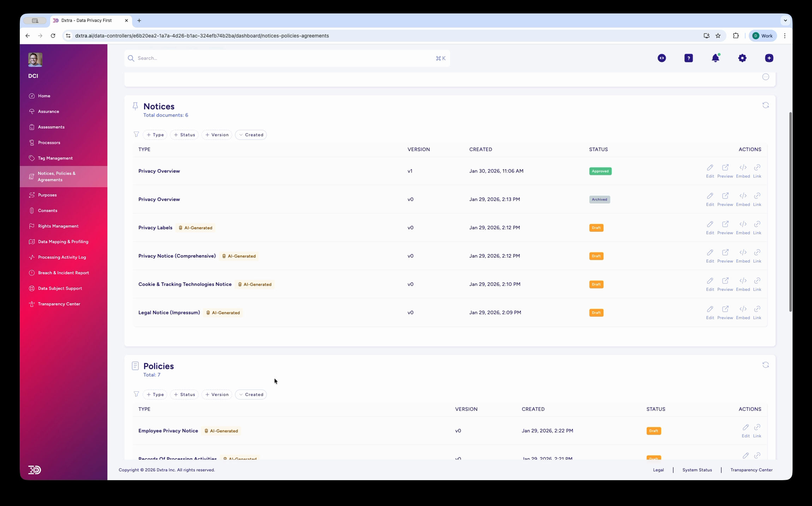Open the Transparency Center footer link
Image resolution: width=812 pixels, height=506 pixels.
pyautogui.click(x=751, y=470)
